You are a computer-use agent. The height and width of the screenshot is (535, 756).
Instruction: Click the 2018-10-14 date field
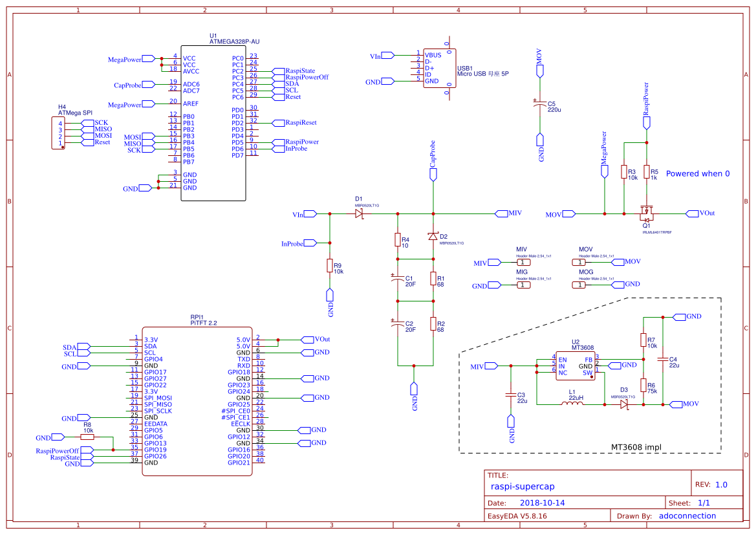(x=543, y=503)
